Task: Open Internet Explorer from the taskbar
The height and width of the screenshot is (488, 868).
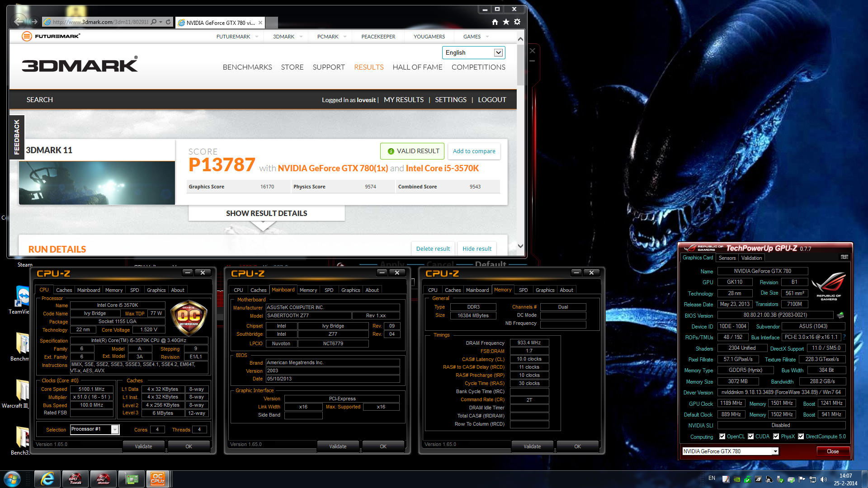Action: (47, 479)
